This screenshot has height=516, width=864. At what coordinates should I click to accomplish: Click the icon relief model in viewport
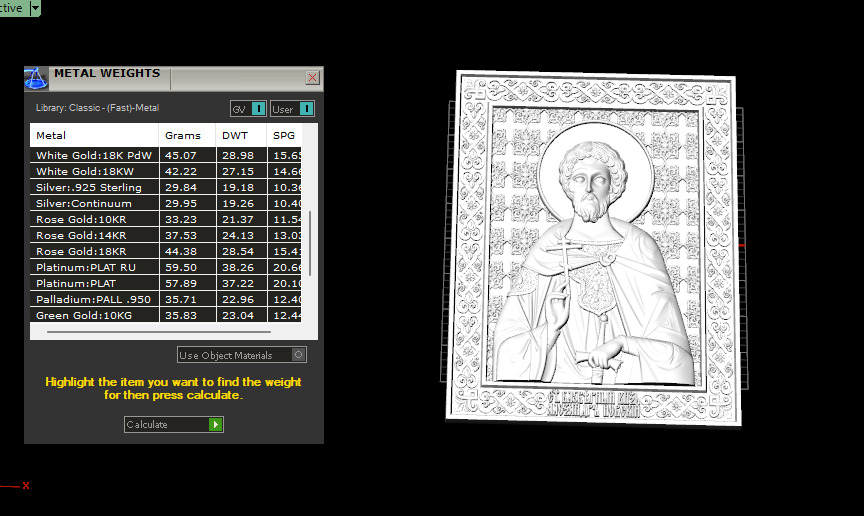point(594,247)
